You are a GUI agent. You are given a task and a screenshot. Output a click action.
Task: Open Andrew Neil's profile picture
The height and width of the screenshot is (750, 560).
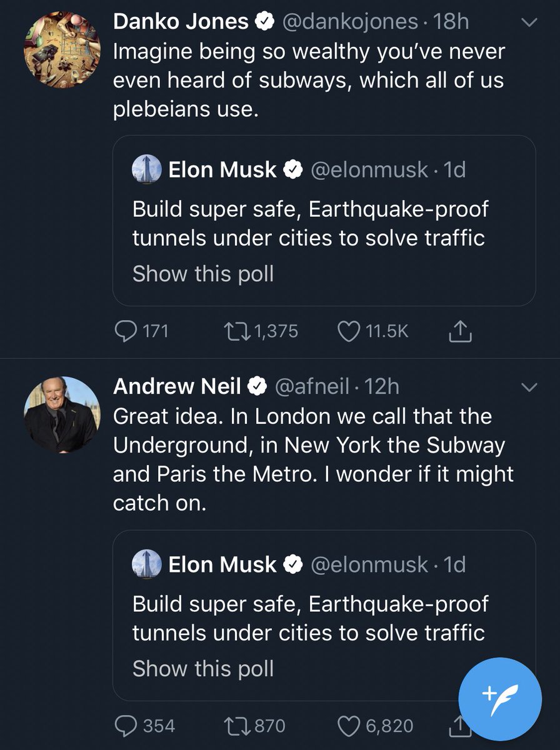[62, 414]
